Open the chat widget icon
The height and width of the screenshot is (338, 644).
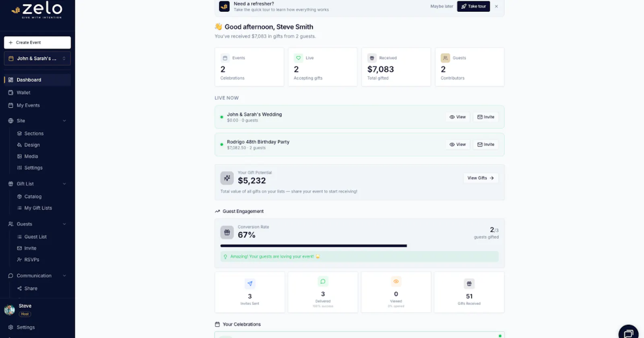coord(628,334)
